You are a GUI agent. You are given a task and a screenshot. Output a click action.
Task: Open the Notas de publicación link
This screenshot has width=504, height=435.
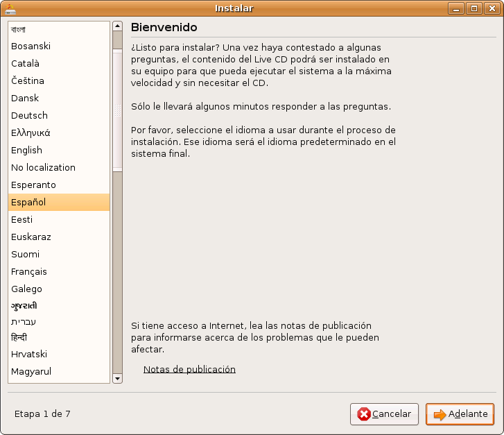[189, 369]
